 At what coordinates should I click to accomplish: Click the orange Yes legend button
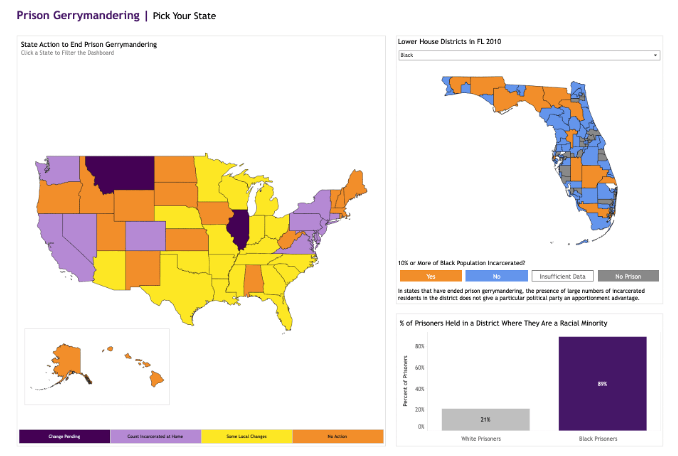point(430,275)
